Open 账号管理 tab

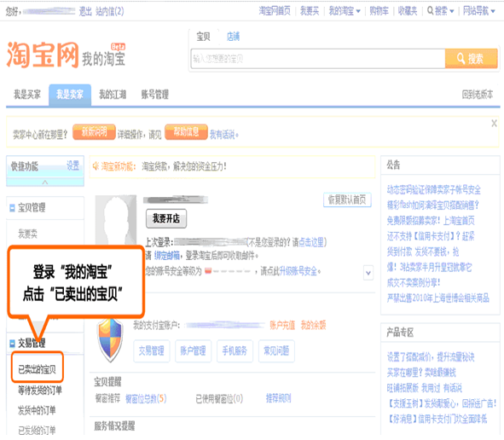tap(155, 95)
